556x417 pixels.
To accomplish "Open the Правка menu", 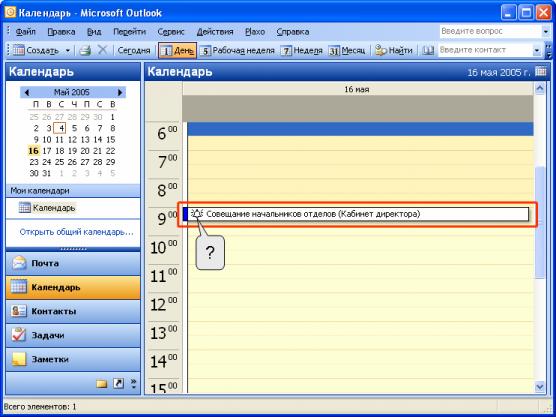I will [x=61, y=32].
